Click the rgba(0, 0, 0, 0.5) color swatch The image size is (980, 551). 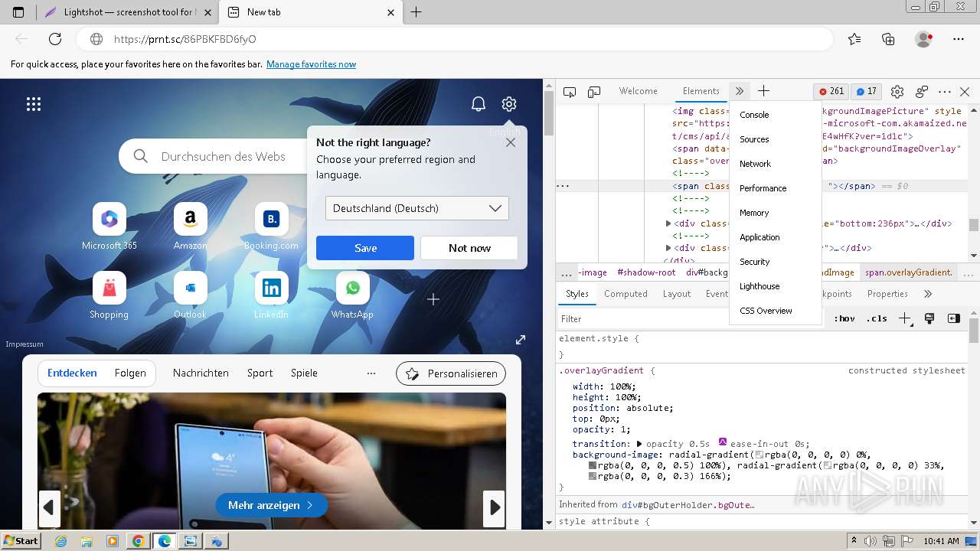pos(593,465)
